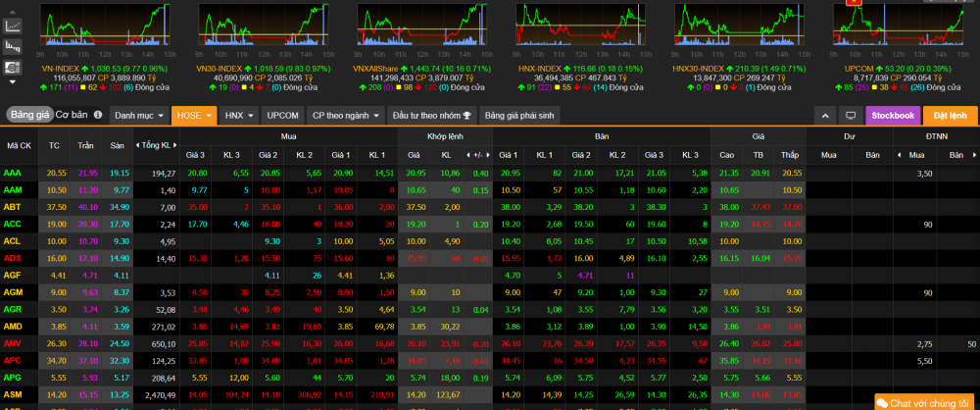
Task: Switch price board to Bảng giá mode
Action: coord(29,115)
